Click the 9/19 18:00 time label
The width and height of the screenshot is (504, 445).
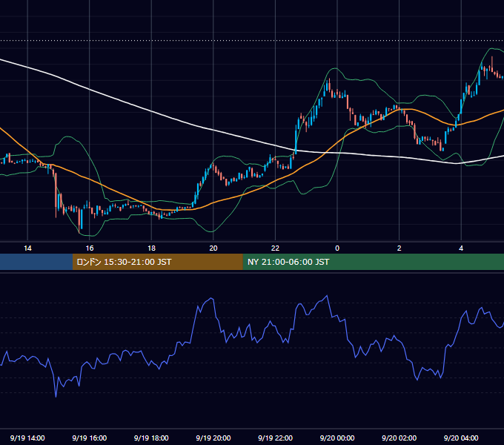click(151, 438)
